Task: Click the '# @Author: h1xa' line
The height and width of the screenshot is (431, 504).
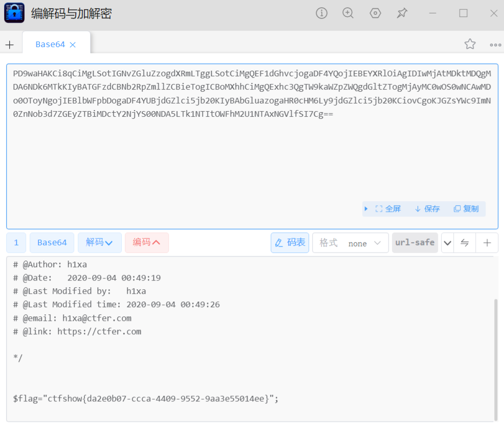Action: tap(50, 265)
